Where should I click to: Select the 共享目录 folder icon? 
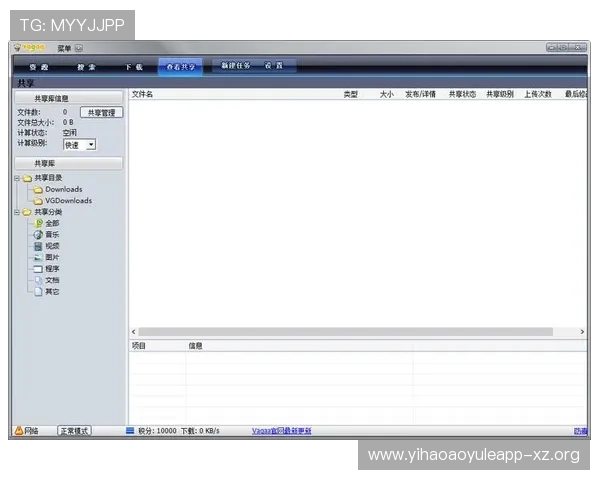tap(27, 178)
